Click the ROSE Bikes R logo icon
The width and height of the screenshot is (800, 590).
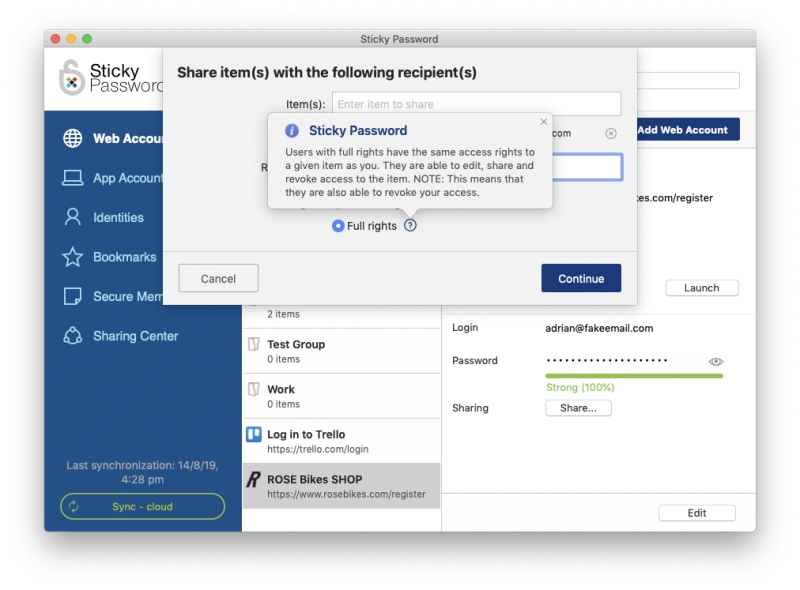click(254, 480)
